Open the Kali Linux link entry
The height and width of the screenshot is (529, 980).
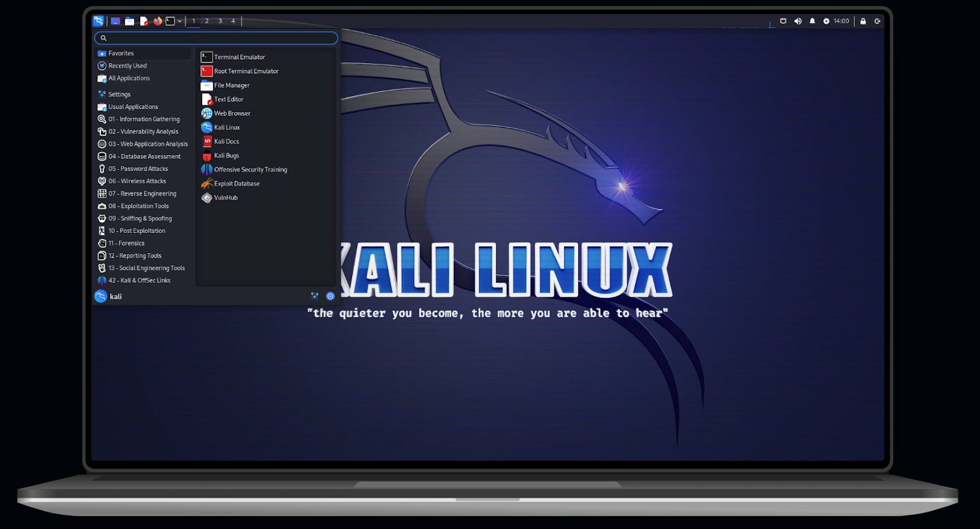click(267, 127)
